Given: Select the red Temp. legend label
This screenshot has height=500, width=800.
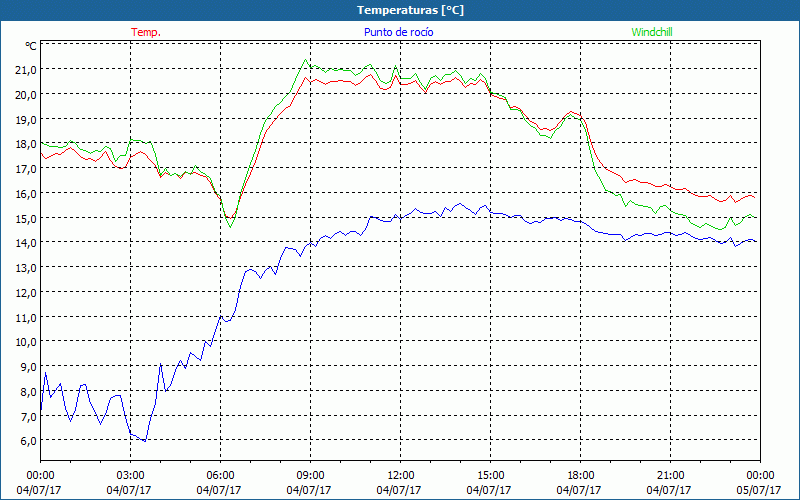Looking at the screenshot, I should tap(146, 32).
